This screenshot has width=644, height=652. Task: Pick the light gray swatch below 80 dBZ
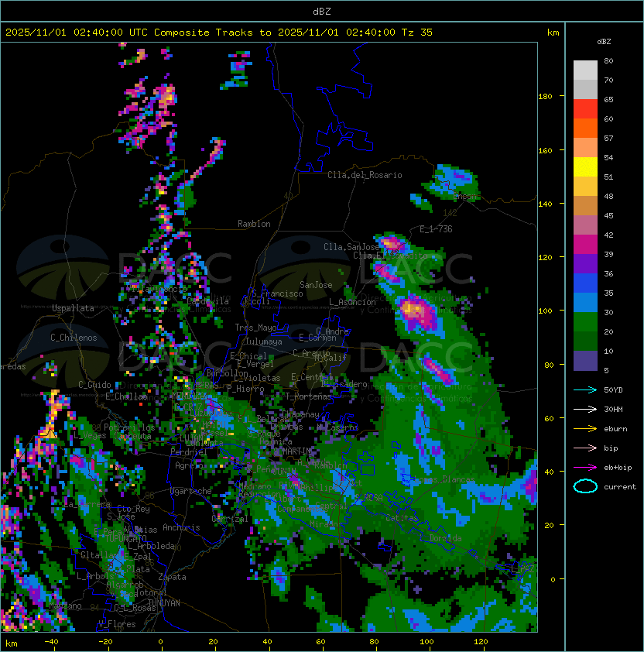tap(585, 70)
